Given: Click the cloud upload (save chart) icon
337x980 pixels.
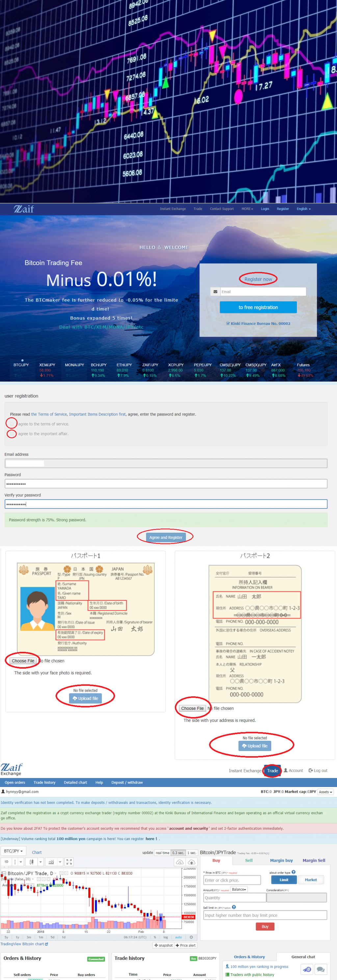Looking at the screenshot, I should [192, 862].
